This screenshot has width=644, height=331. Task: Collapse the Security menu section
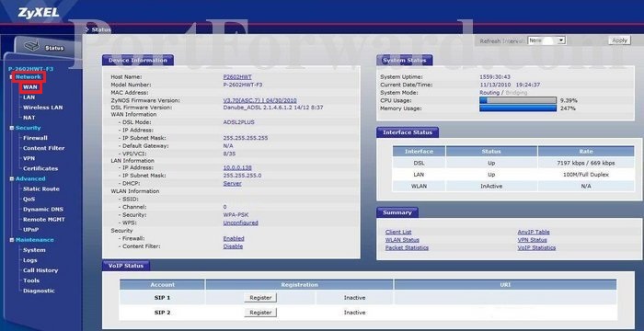tap(11, 128)
